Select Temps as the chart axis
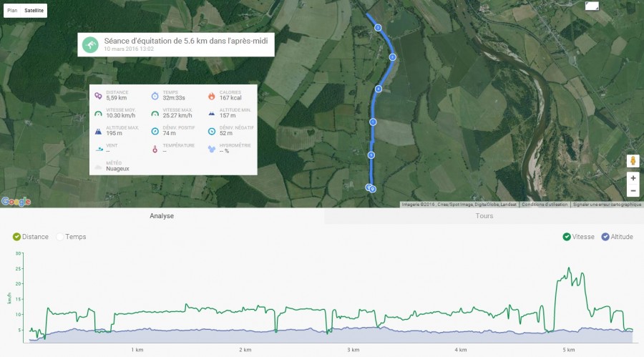 point(60,237)
